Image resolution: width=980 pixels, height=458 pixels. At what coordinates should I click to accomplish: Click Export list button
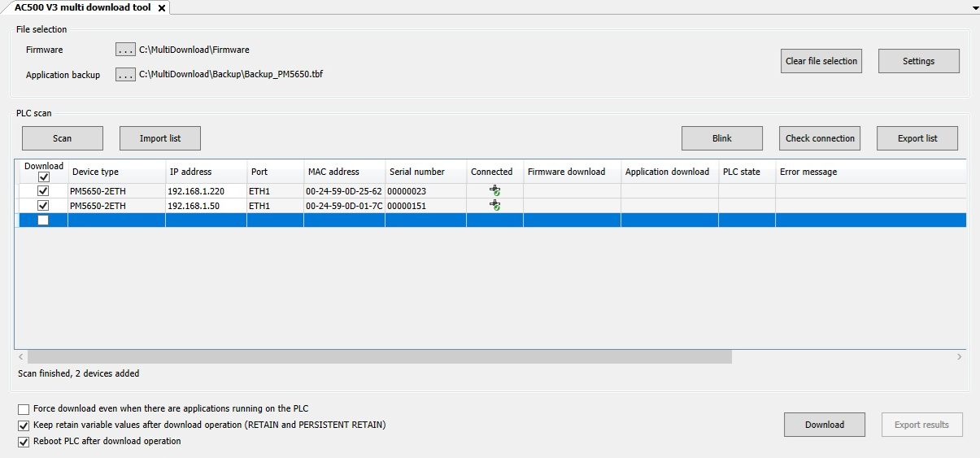(917, 138)
